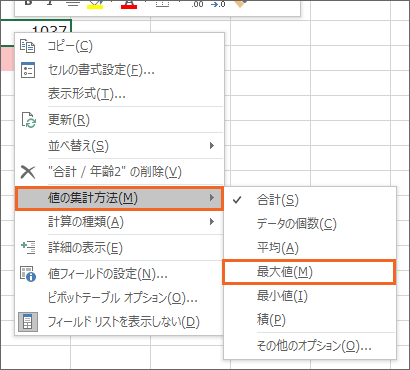
Task: Click the Value Field Settings (値フィールドの設定) icon
Action: [x=28, y=274]
